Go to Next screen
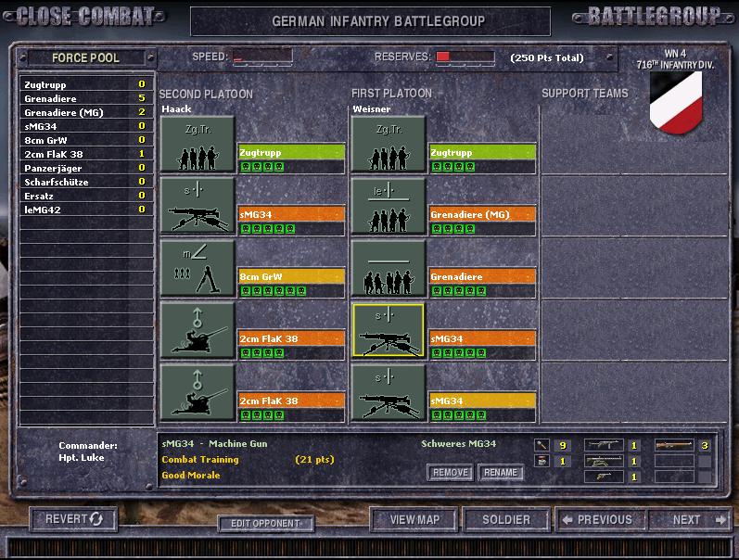This screenshot has width=739, height=560. point(690,519)
